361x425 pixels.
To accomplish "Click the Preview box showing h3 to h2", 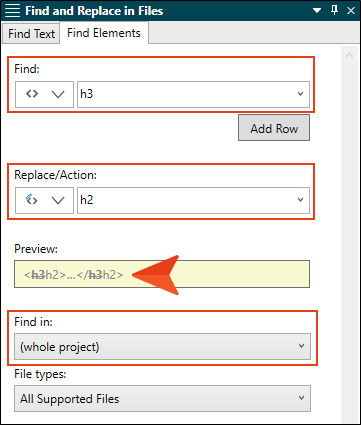I will click(x=162, y=274).
